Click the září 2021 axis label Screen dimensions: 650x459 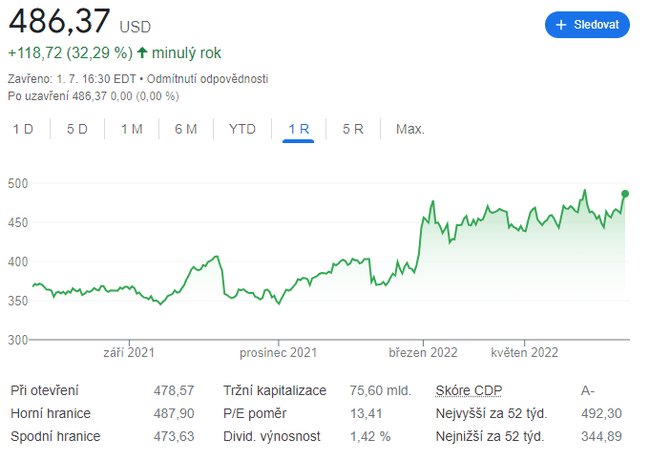point(129,352)
